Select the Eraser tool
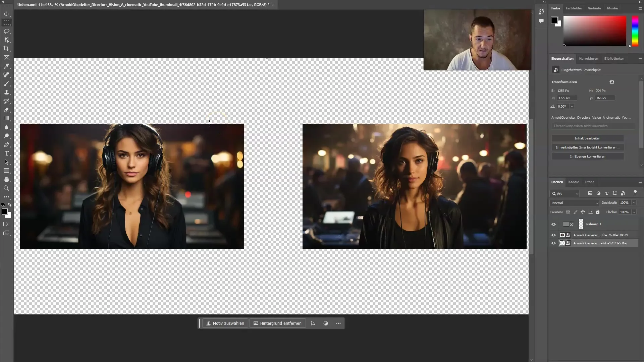Screen dimensions: 644x362 click(x=6, y=110)
